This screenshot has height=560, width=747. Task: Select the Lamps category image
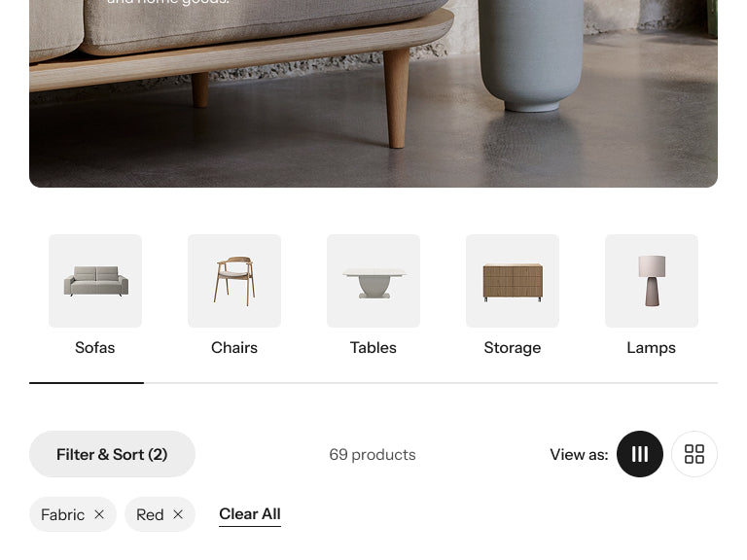coord(652,281)
